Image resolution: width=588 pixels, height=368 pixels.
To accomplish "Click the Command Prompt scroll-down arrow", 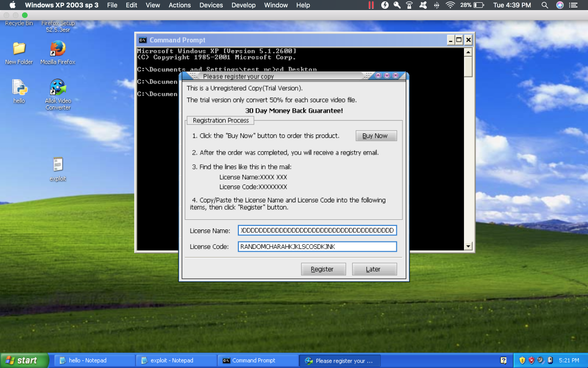I will coord(468,246).
